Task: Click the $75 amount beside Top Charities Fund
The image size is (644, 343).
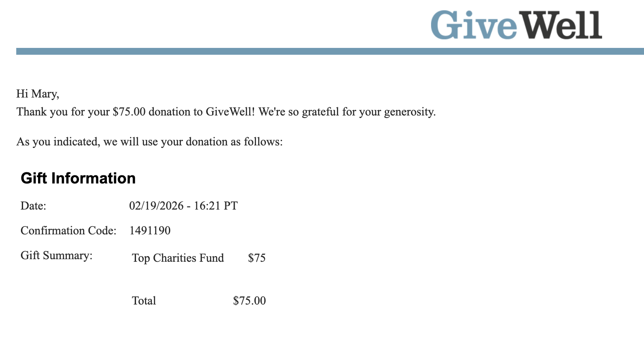Action: pos(257,258)
